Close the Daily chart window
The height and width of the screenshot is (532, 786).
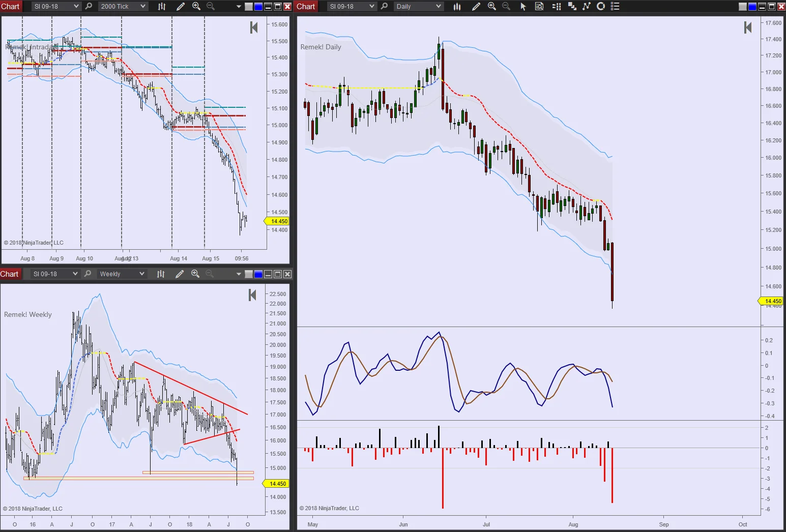pyautogui.click(x=781, y=7)
